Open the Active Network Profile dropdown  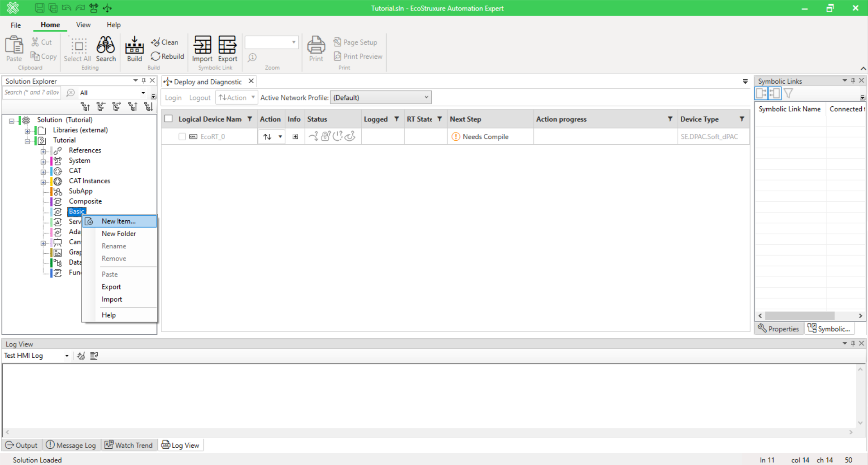381,97
